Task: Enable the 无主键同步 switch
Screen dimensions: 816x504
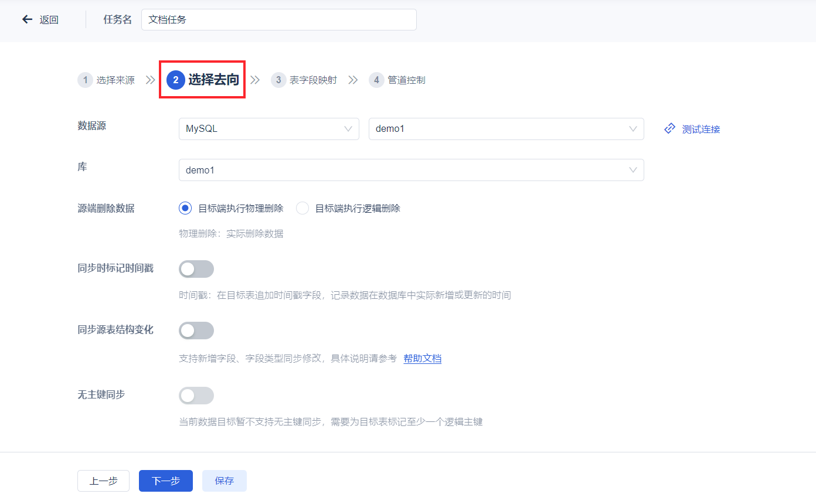Action: pyautogui.click(x=196, y=395)
